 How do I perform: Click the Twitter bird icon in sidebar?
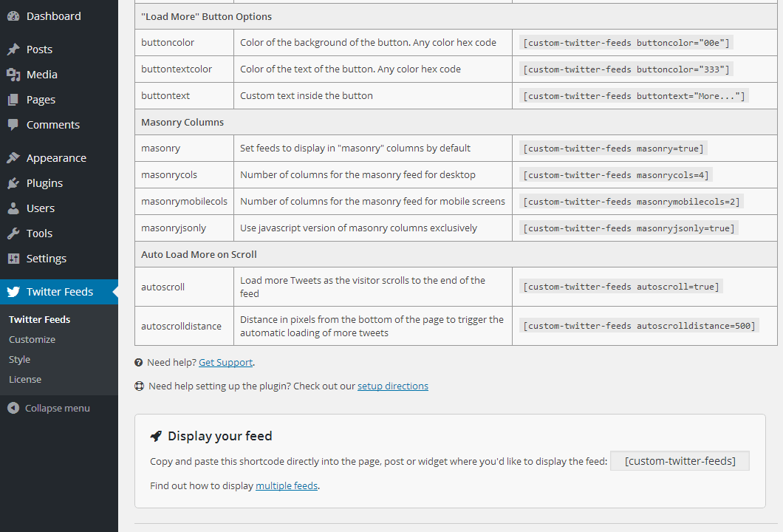point(13,292)
